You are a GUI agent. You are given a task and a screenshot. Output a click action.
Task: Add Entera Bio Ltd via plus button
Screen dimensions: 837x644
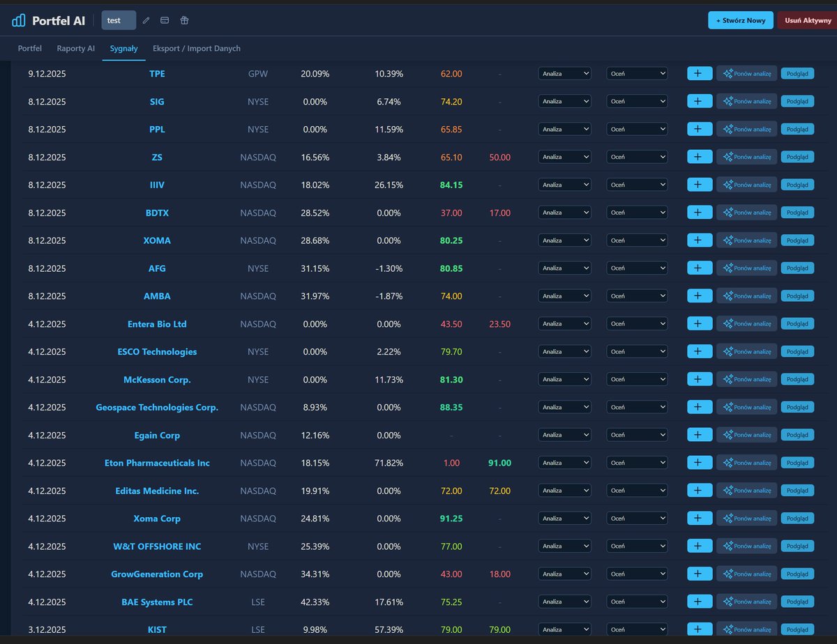pyautogui.click(x=700, y=323)
